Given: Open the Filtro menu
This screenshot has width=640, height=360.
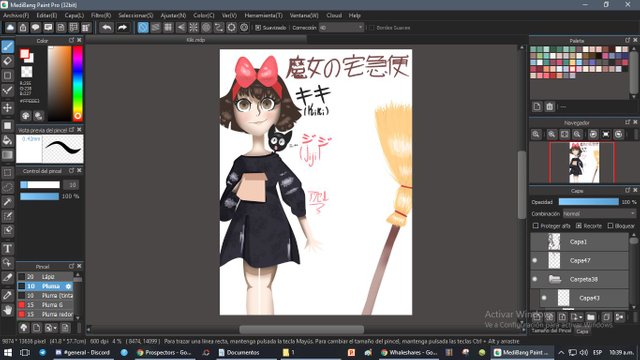Looking at the screenshot, I should pos(101,16).
